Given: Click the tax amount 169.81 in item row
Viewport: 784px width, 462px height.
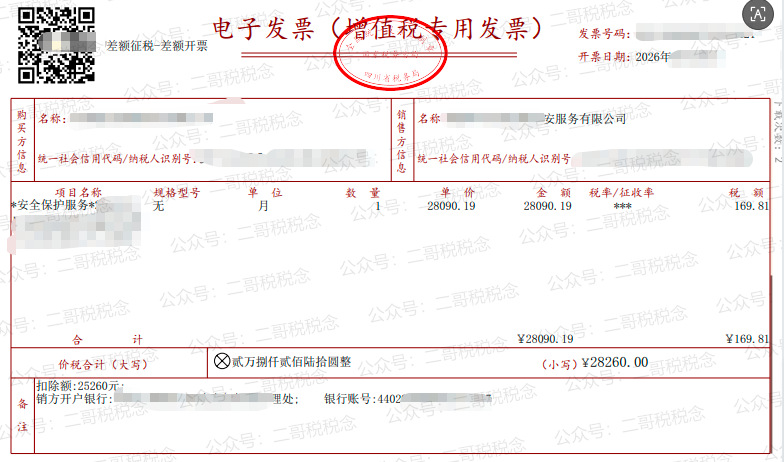Looking at the screenshot, I should click(750, 206).
